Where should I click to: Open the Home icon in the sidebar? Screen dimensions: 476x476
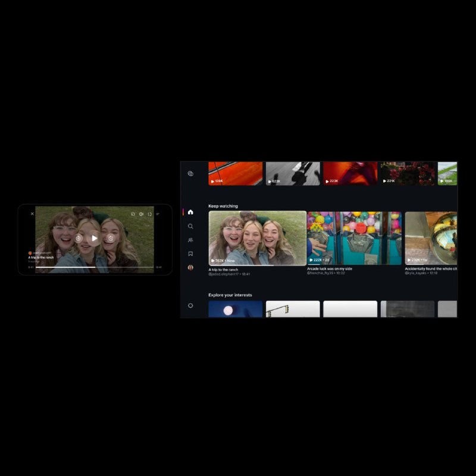pos(190,212)
